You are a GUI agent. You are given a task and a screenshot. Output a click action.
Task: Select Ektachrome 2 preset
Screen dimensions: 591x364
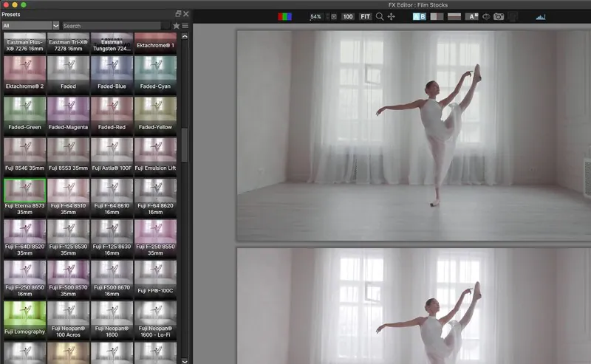24,74
